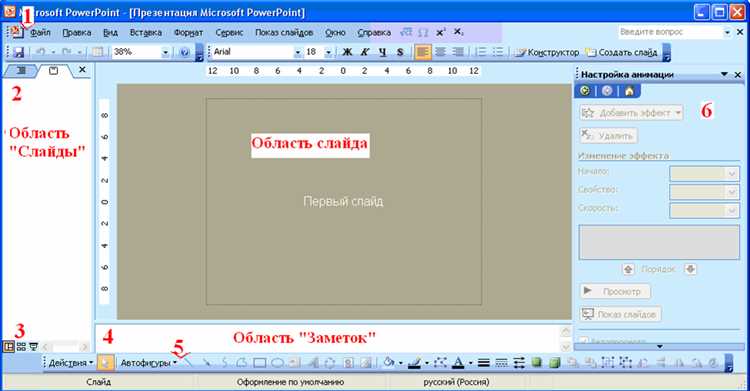Image resolution: width=750 pixels, height=391 pixels.
Task: Click the Создать слайд button
Action: click(622, 52)
